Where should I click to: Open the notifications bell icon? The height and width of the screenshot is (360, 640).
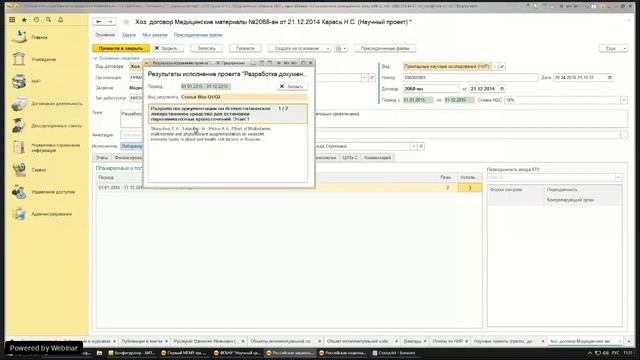(60, 20)
